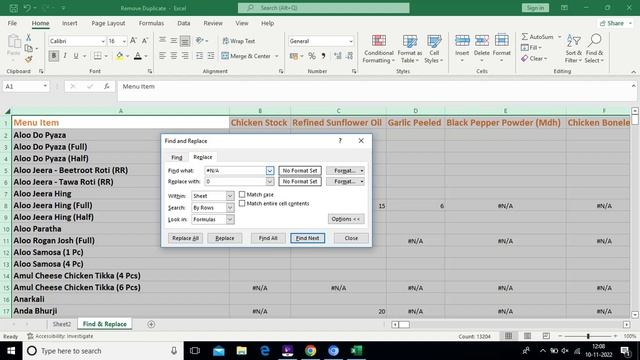
Task: Apply Underline formatting
Action: pos(76,56)
